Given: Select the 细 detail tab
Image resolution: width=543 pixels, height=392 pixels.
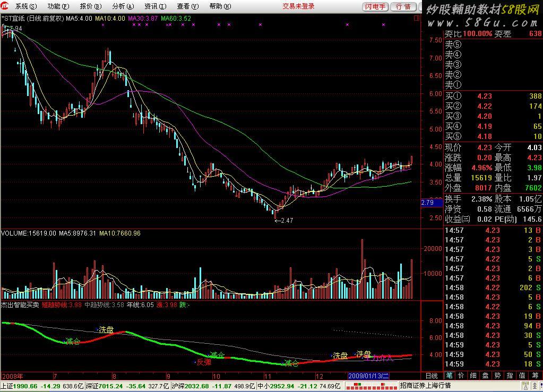Looking at the screenshot, I should [473, 376].
